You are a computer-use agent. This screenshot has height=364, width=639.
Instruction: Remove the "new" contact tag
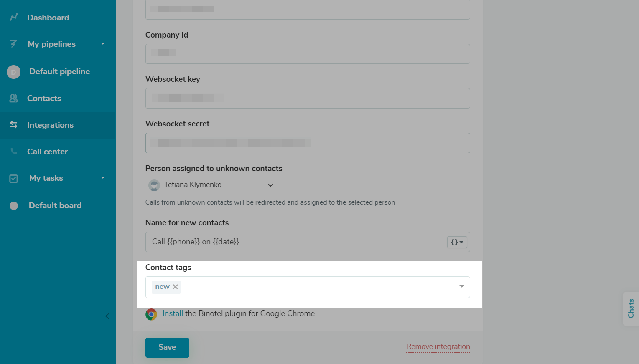(176, 287)
